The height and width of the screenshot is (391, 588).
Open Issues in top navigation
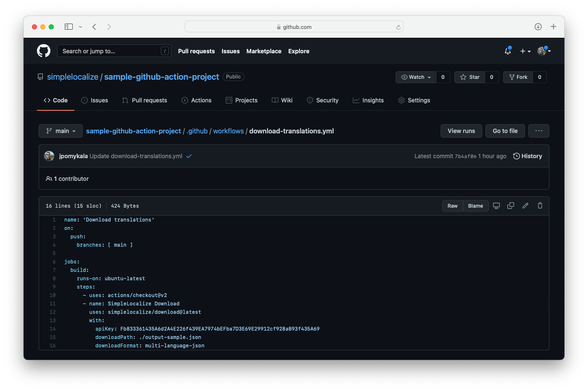[231, 51]
